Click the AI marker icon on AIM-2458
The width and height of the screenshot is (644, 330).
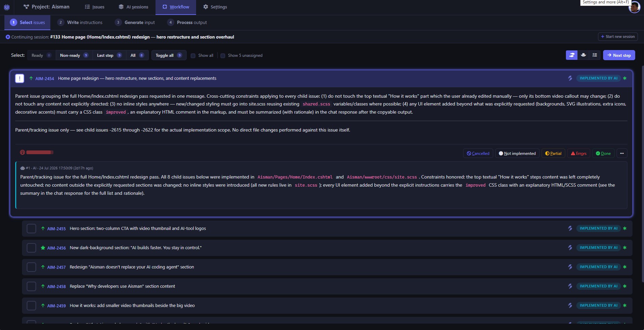click(570, 286)
